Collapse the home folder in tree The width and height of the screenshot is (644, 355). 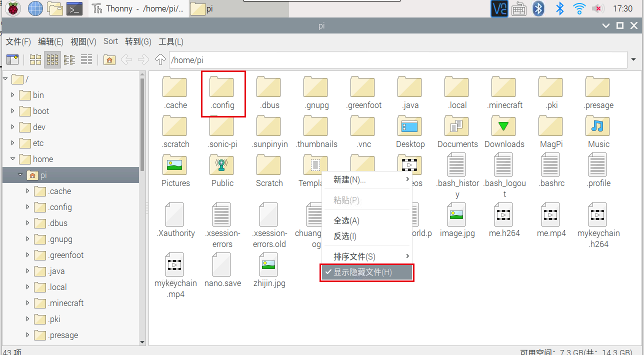pos(13,159)
